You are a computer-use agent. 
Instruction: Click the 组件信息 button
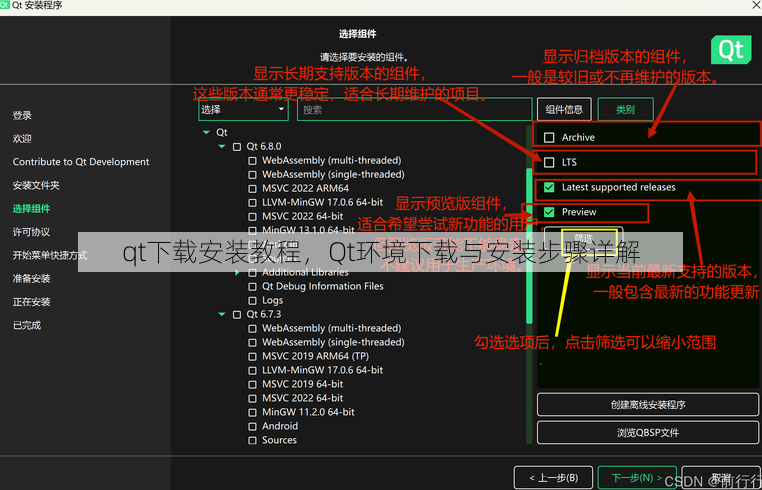[564, 109]
